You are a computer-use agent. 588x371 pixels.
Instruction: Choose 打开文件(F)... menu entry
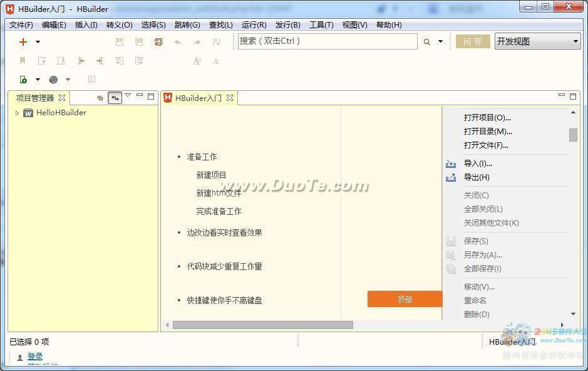coord(486,145)
